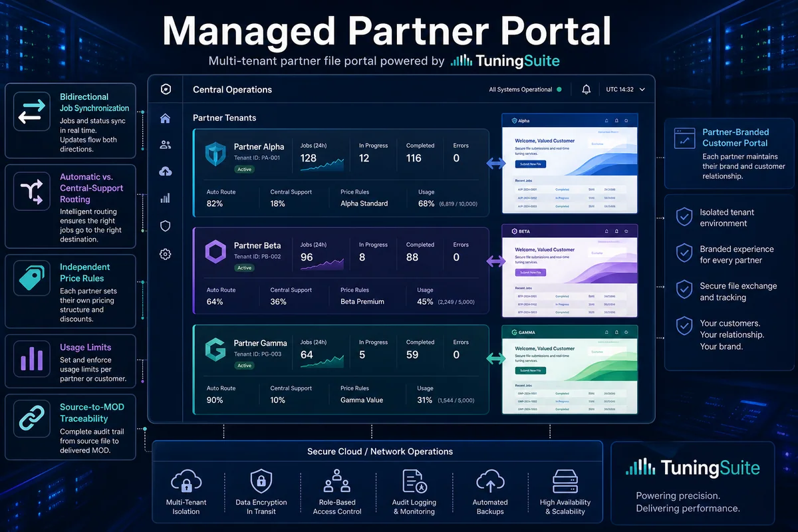Select the Gamma Value price rule
This screenshot has width=798, height=532.
(x=362, y=400)
